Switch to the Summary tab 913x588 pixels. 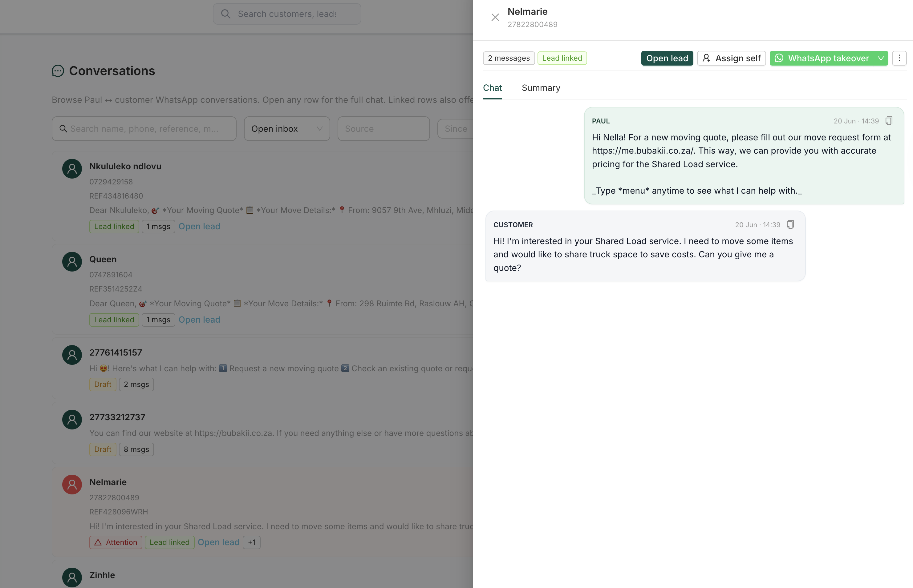coord(541,88)
